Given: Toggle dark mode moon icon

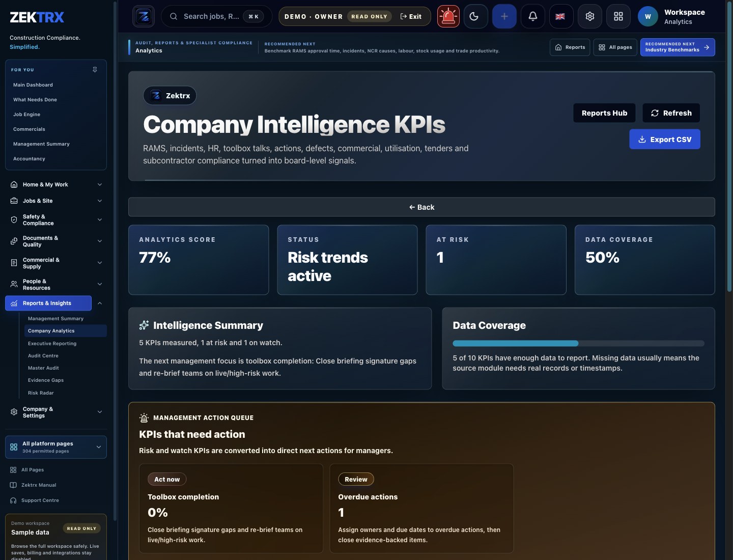Looking at the screenshot, I should [476, 16].
